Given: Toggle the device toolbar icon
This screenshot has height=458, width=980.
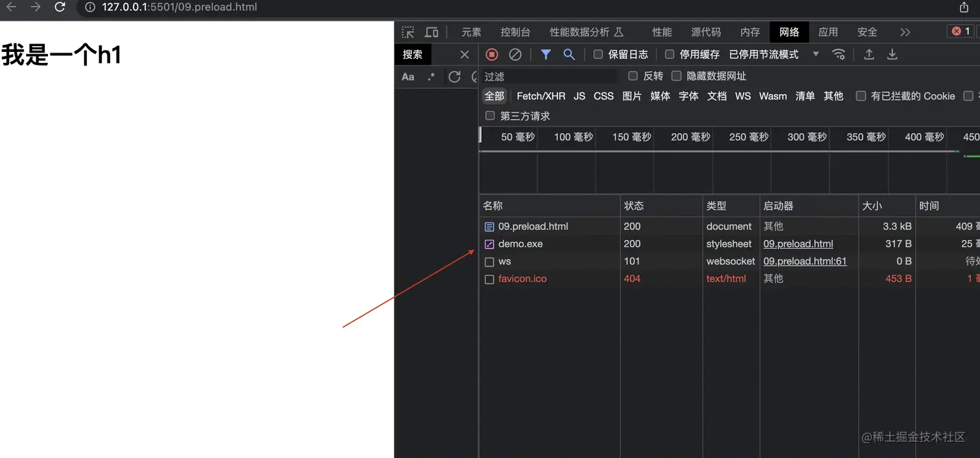Looking at the screenshot, I should click(432, 31).
